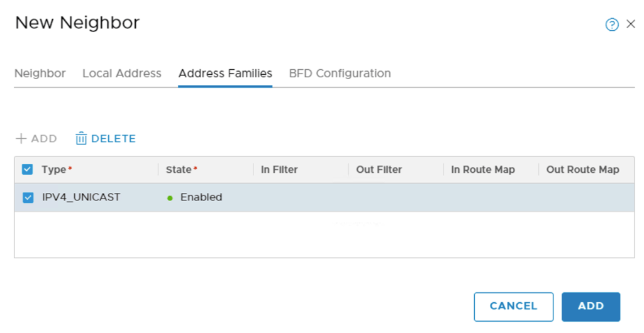Click the State column header

click(x=179, y=170)
